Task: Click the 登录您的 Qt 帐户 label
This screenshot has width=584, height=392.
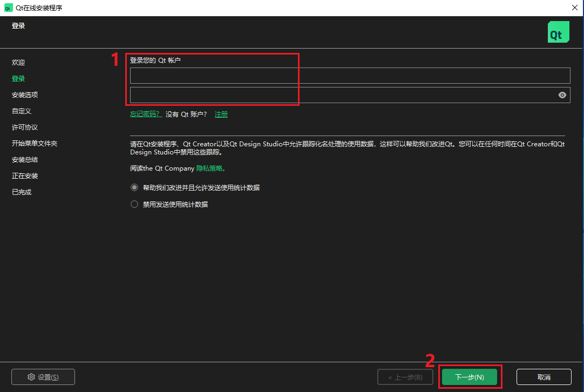Action: tap(155, 60)
